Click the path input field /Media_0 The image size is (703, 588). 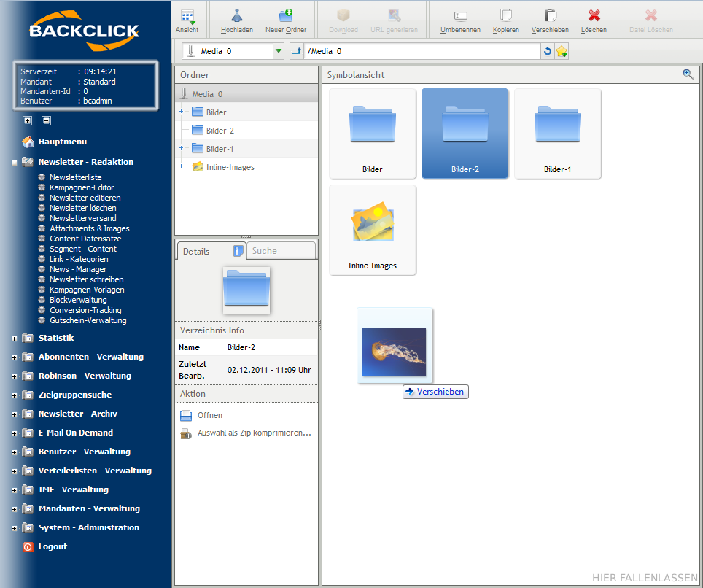(419, 51)
